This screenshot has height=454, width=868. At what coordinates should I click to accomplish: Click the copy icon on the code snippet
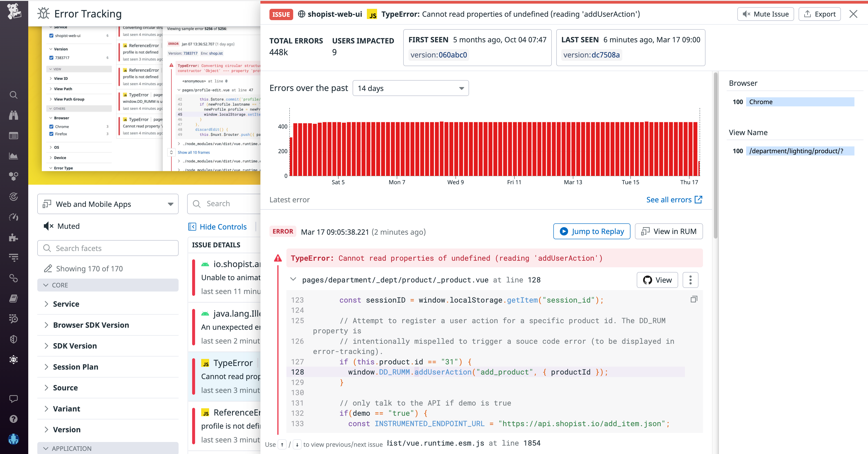pyautogui.click(x=694, y=299)
